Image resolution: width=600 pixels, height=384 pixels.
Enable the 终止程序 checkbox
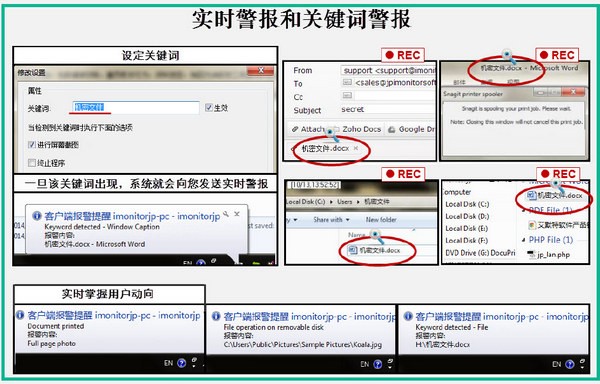32,163
